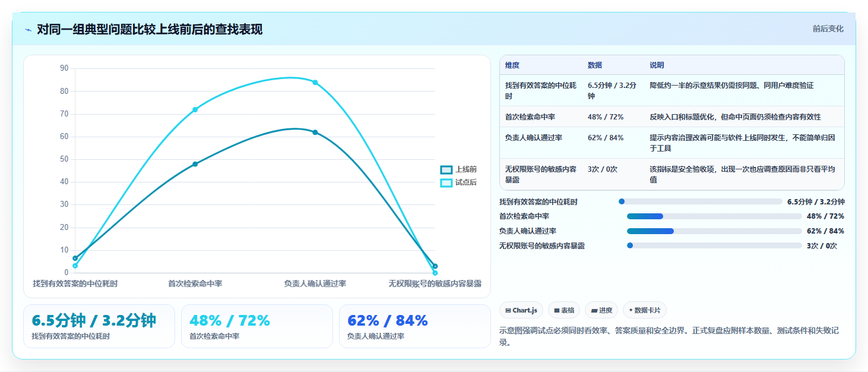Click the 数据卡片 tag chip
868x372 pixels.
(645, 310)
